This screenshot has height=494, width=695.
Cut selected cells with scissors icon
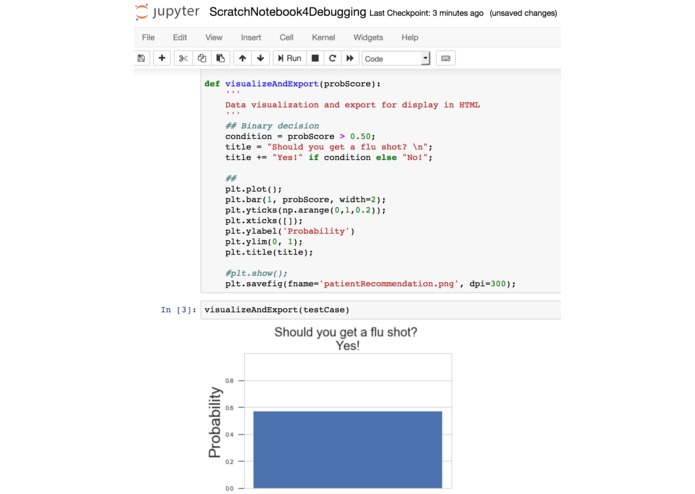point(183,58)
